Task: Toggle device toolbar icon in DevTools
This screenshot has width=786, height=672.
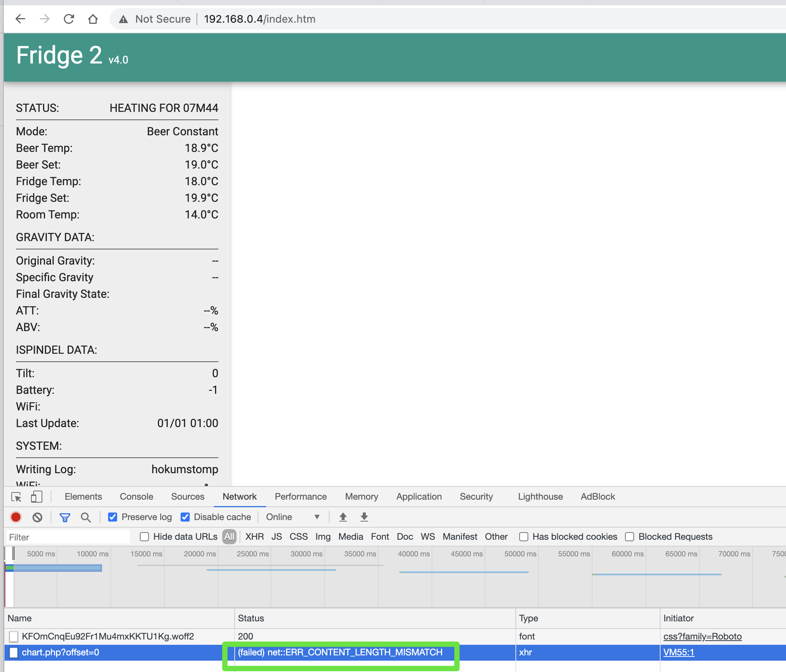Action: click(x=36, y=497)
